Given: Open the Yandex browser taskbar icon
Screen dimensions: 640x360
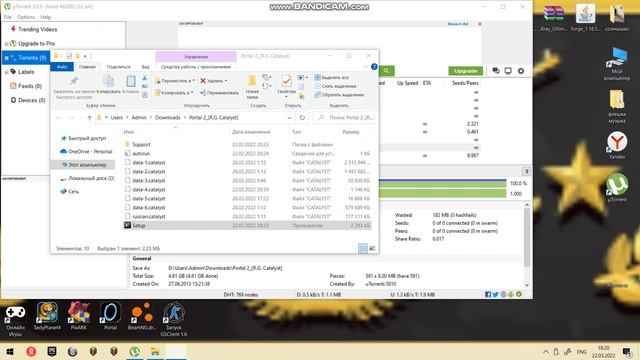Looking at the screenshot, I should [31, 351].
